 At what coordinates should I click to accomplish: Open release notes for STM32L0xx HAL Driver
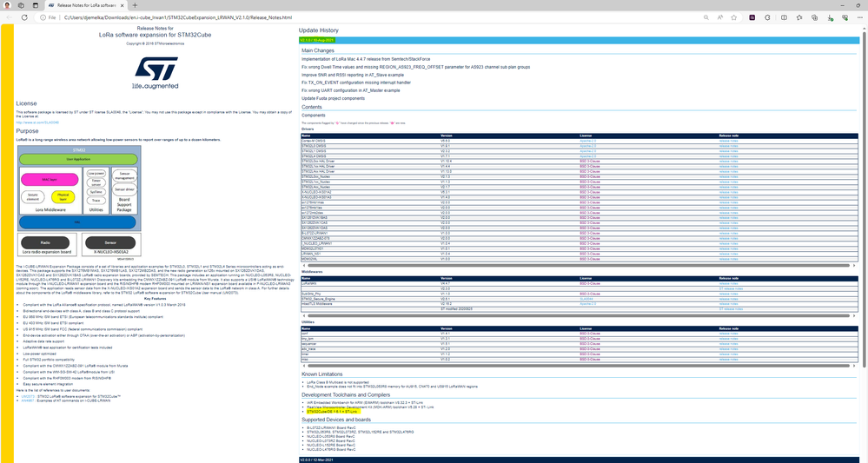728,162
